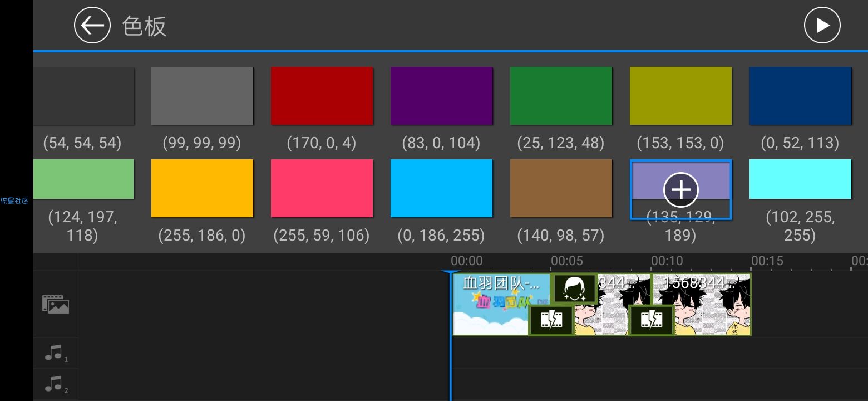Choose the sky blue (0, 186, 255) swatch
Screen dimensions: 868x401
pyautogui.click(x=441, y=188)
